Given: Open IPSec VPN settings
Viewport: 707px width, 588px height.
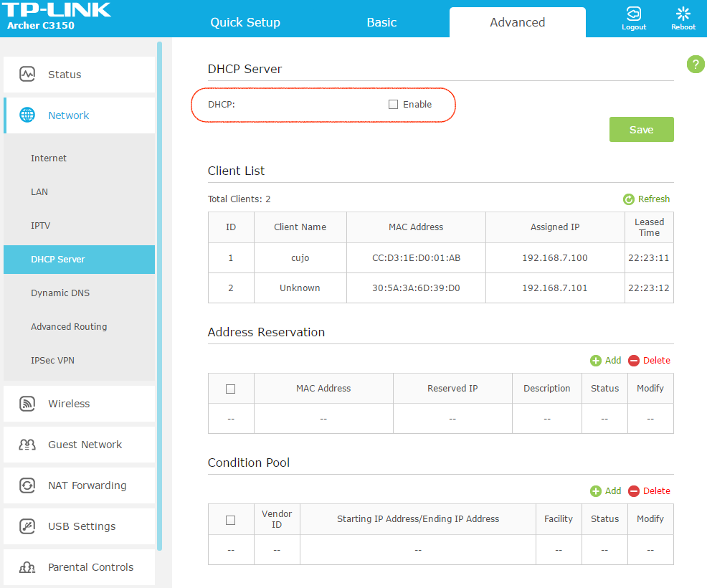Looking at the screenshot, I should tap(53, 360).
